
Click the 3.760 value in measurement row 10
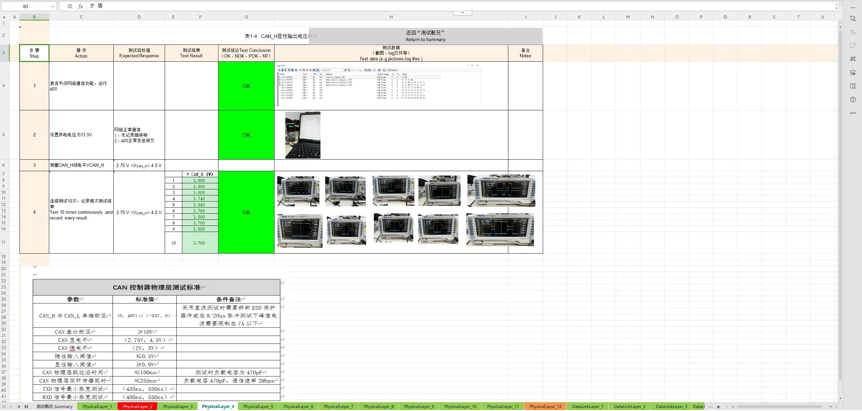point(200,242)
